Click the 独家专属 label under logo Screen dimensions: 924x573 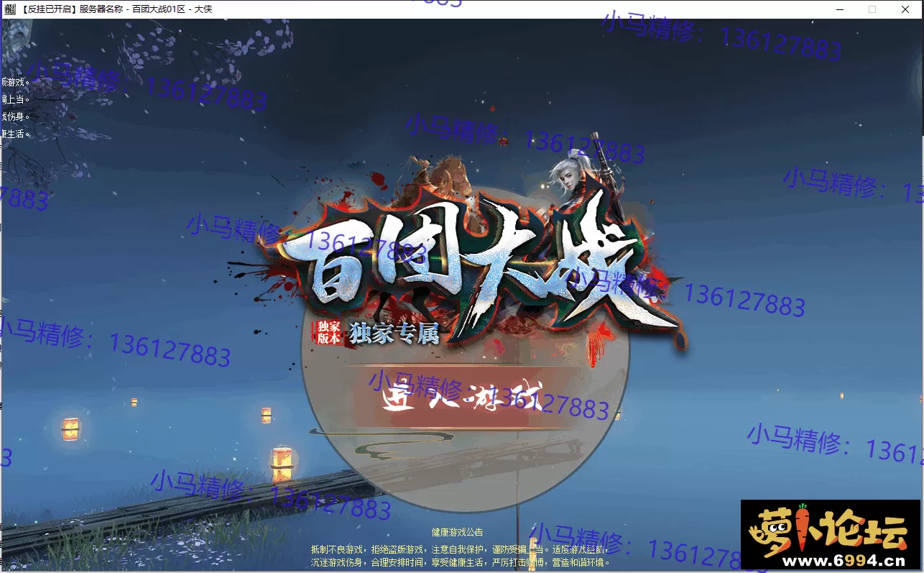pos(394,333)
